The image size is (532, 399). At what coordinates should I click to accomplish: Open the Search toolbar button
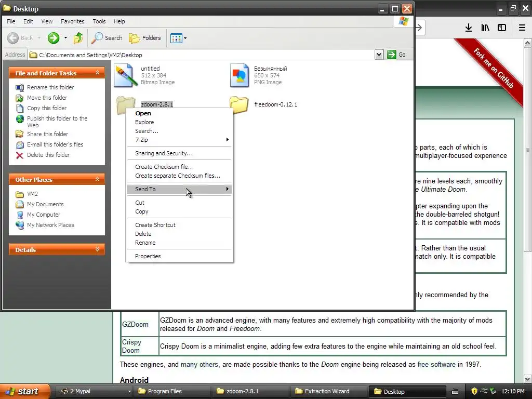click(107, 38)
